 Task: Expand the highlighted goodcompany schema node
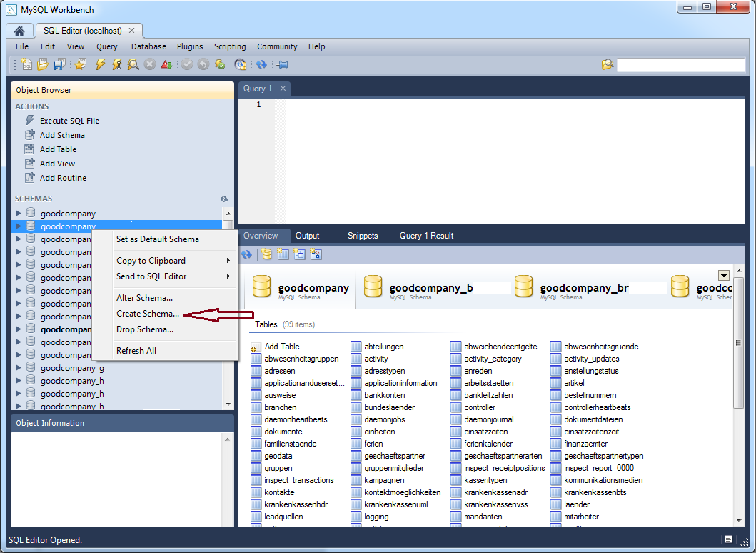(19, 226)
